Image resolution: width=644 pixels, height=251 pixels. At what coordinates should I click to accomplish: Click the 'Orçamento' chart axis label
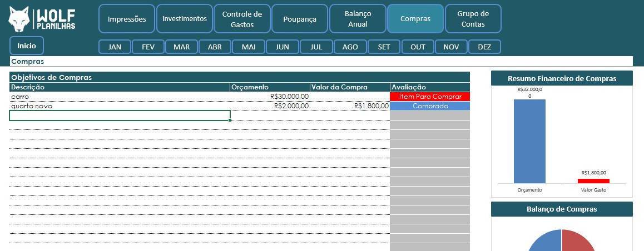coord(530,190)
